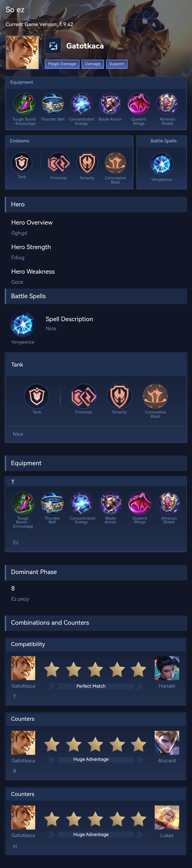Click the Magic Damage tag

click(x=62, y=64)
